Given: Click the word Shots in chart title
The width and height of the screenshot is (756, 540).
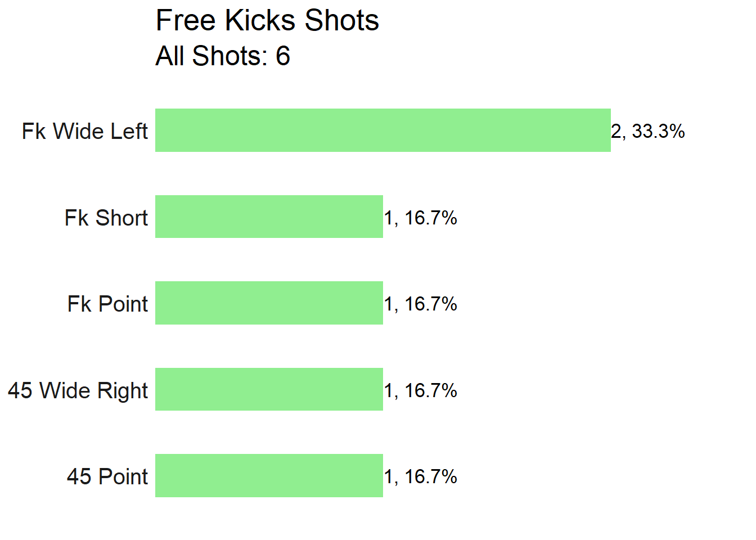Looking at the screenshot, I should (x=341, y=20).
